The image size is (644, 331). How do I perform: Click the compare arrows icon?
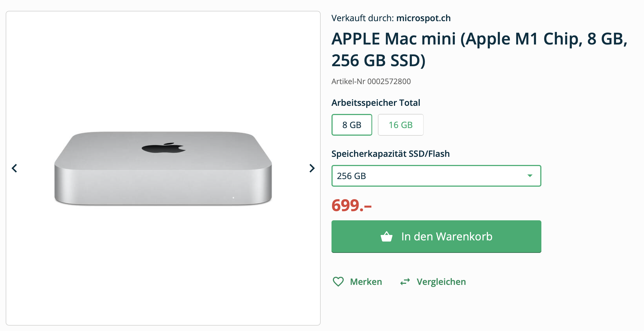(x=405, y=282)
